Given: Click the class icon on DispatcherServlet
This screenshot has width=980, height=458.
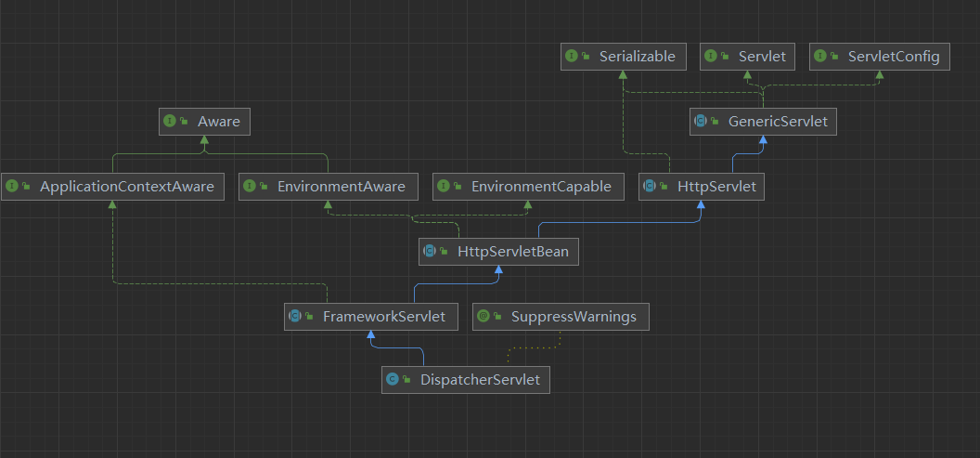Looking at the screenshot, I should point(393,379).
